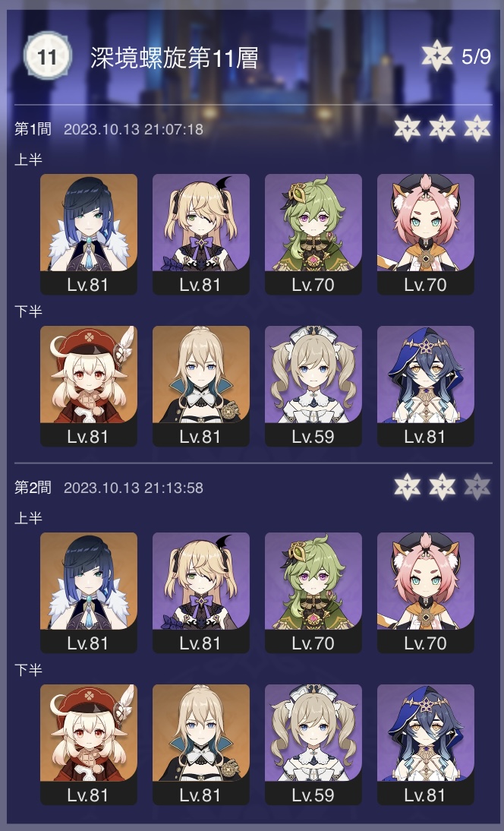Open Klee's portrait in chamber 1 second half

pyautogui.click(x=88, y=386)
